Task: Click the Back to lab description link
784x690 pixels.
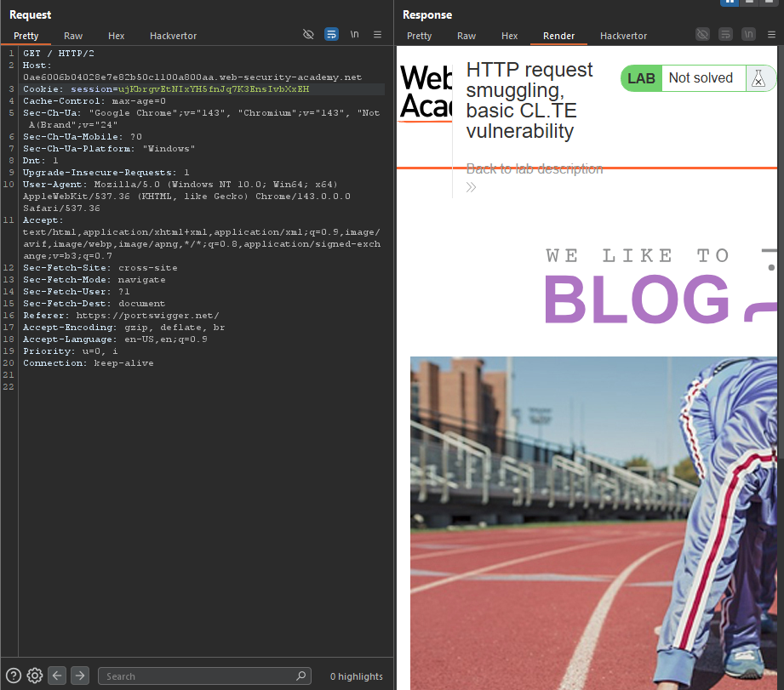Action: click(x=535, y=168)
